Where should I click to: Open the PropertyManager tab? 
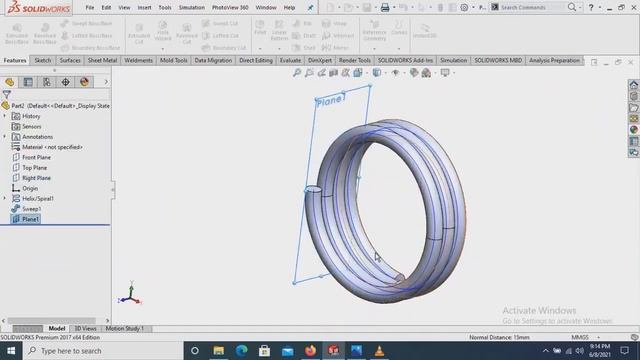click(28, 82)
